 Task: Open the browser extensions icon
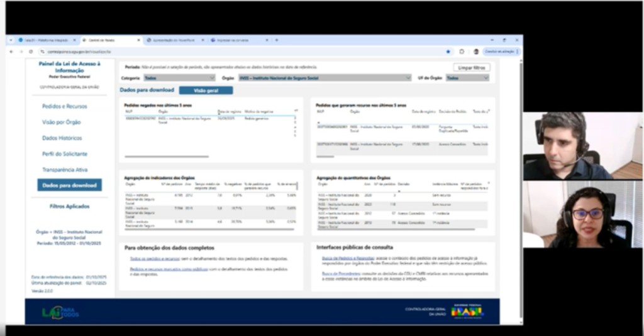[462, 51]
